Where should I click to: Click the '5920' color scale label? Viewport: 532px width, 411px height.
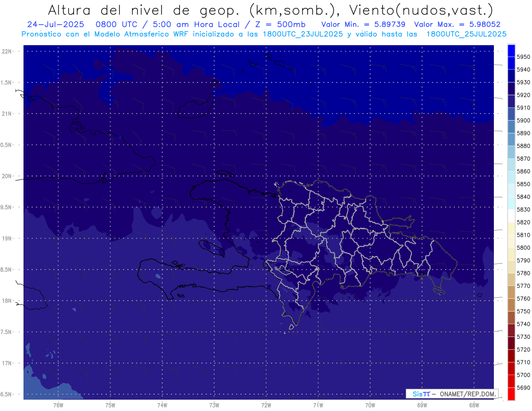(524, 95)
